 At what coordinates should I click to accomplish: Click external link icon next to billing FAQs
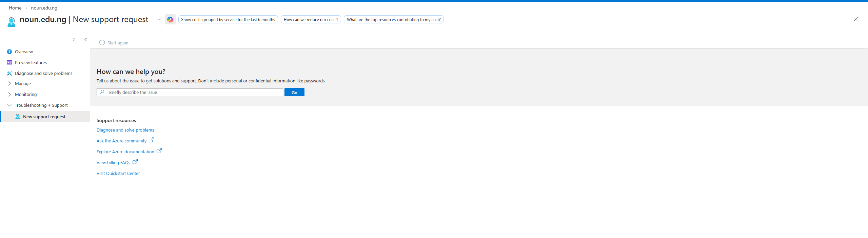135,161
